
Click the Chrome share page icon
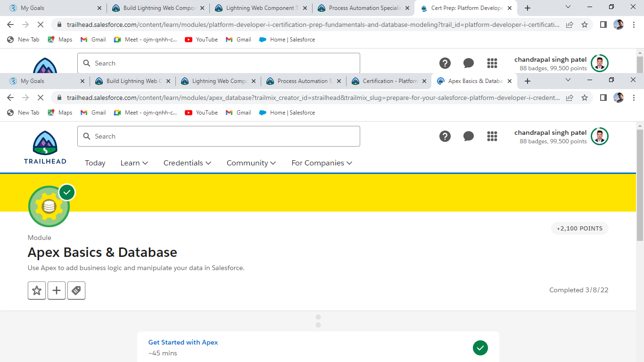pyautogui.click(x=570, y=98)
